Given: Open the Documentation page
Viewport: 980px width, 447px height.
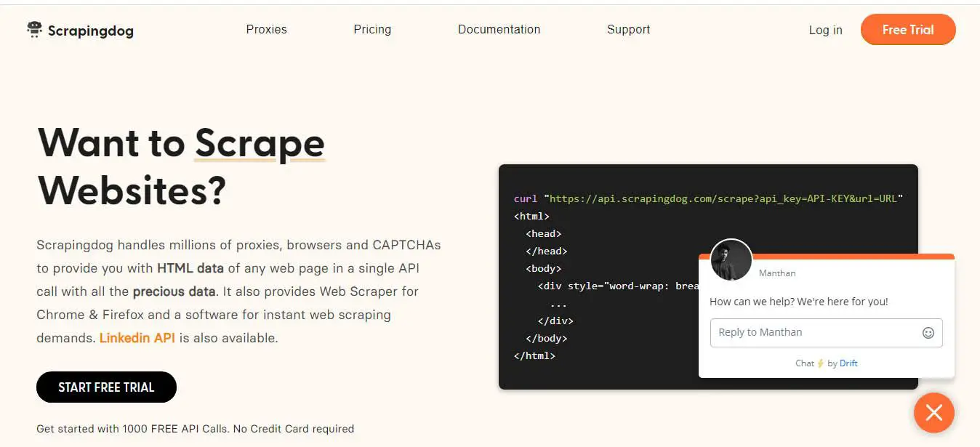Looking at the screenshot, I should 499,30.
